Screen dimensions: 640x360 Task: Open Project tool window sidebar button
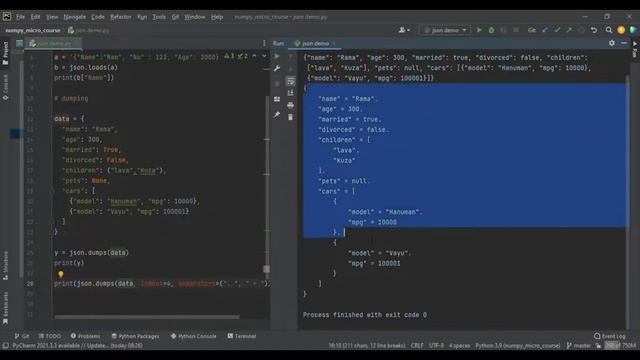[5, 53]
